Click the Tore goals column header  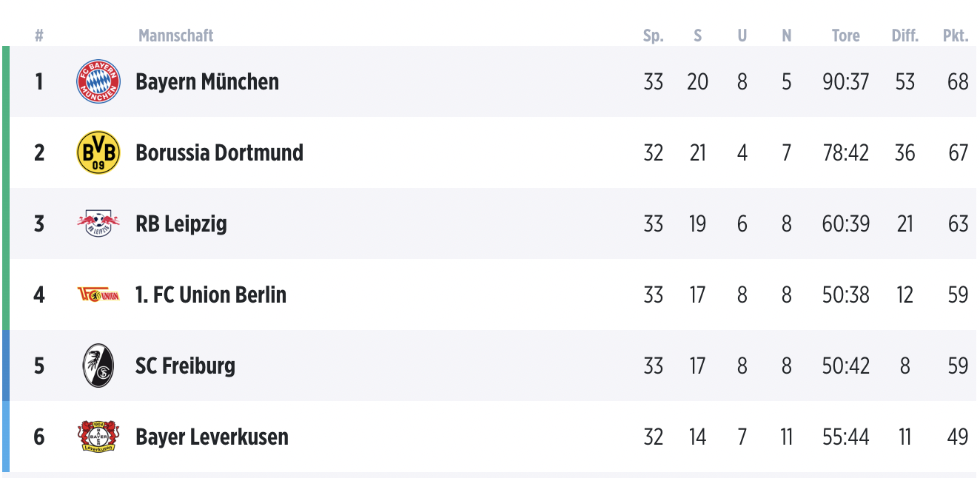tap(845, 36)
